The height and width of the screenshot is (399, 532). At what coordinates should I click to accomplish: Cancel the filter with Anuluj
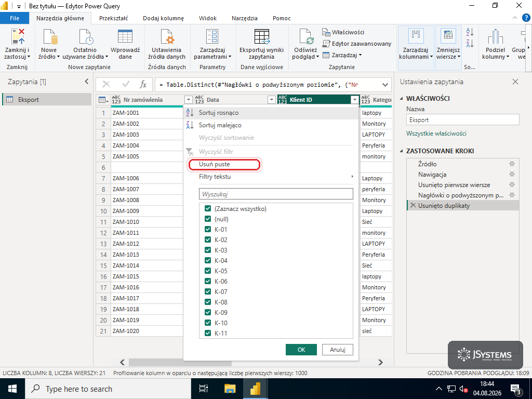pyautogui.click(x=338, y=350)
